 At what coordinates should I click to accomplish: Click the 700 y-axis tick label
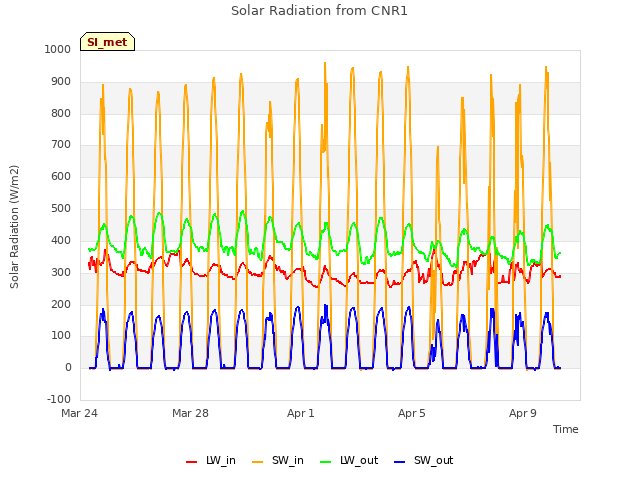tap(61, 144)
